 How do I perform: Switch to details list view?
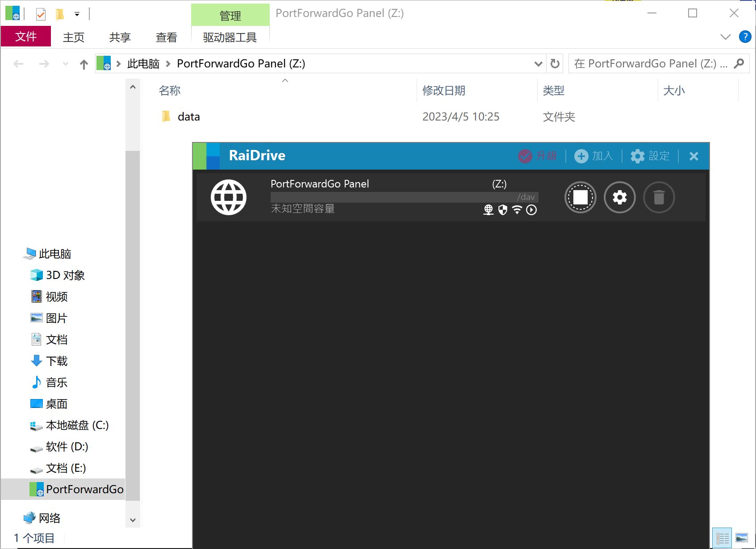[x=722, y=538]
